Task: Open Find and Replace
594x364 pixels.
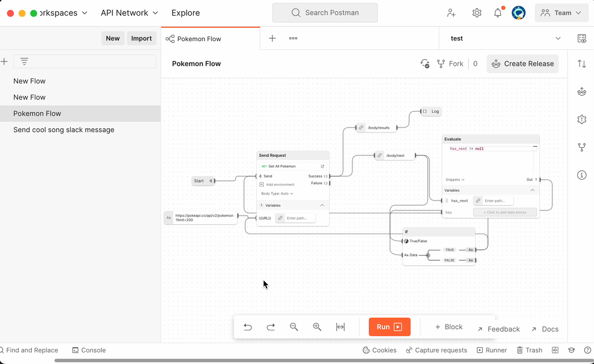Action: click(29, 350)
